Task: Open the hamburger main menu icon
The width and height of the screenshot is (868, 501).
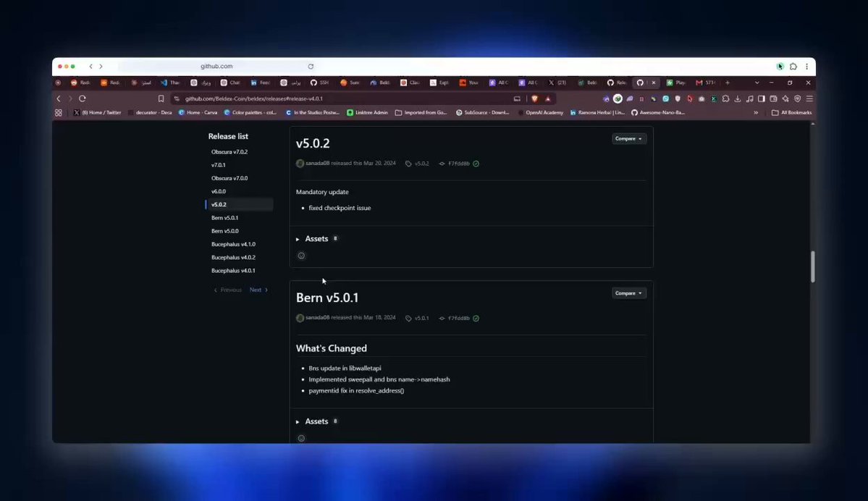Action: click(809, 98)
